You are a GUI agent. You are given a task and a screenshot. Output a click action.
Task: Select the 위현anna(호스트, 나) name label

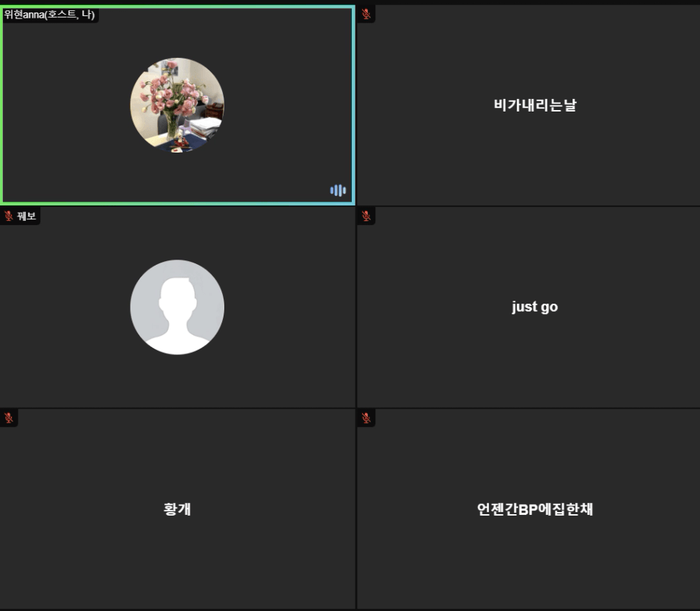point(49,14)
